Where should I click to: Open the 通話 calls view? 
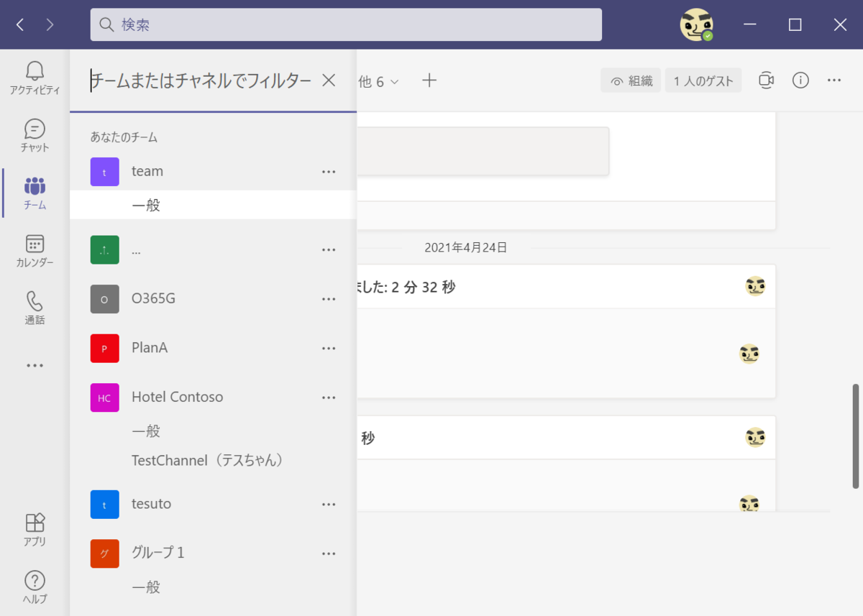click(35, 308)
